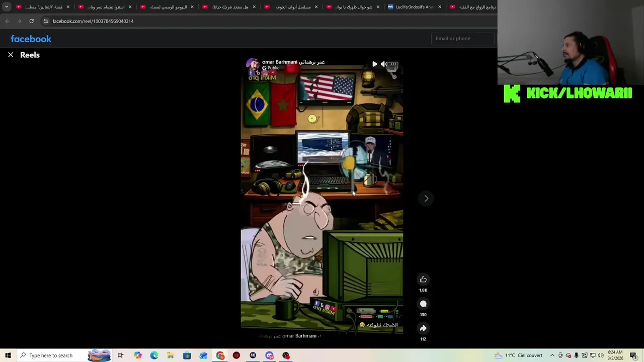Switch to the شو حوال ظهرك tab
644x362 pixels.
tap(354, 7)
